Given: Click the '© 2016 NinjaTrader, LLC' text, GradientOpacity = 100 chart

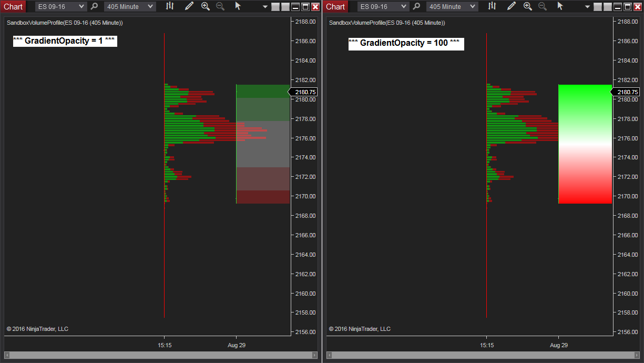Looking at the screenshot, I should pos(360,329).
